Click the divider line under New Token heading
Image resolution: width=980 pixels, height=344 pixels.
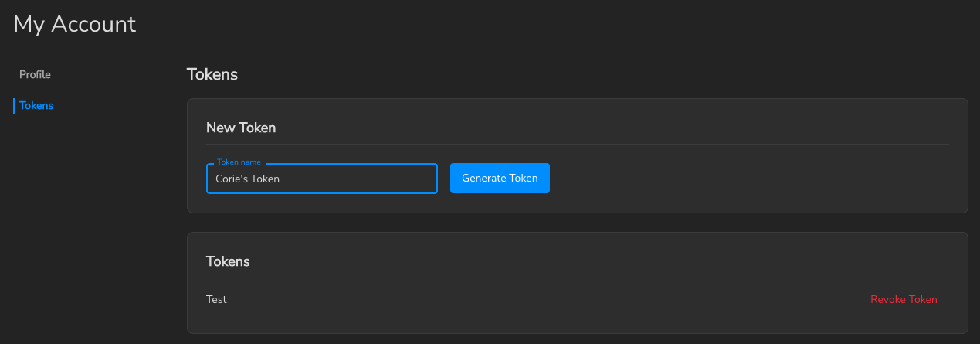577,145
